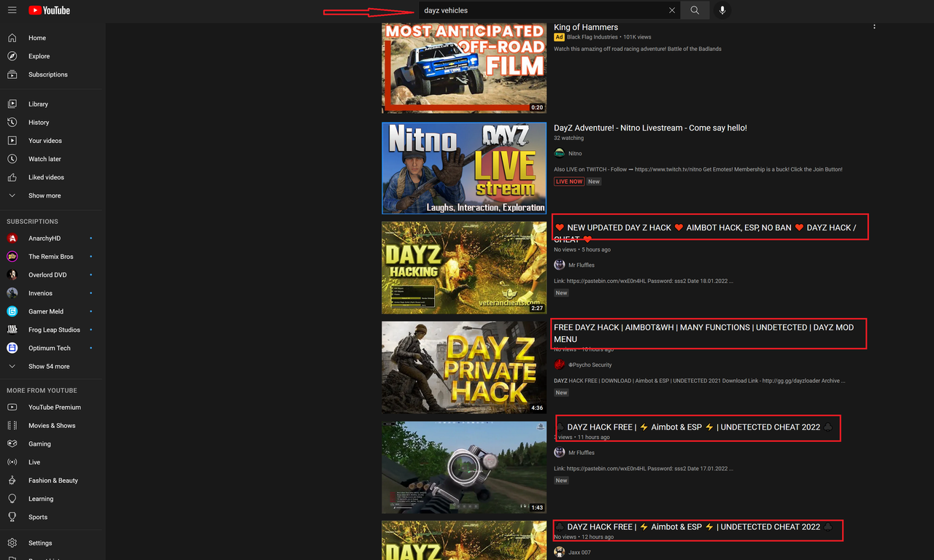Open scope video thumbnail 1:43
The width and height of the screenshot is (934, 560).
[464, 467]
